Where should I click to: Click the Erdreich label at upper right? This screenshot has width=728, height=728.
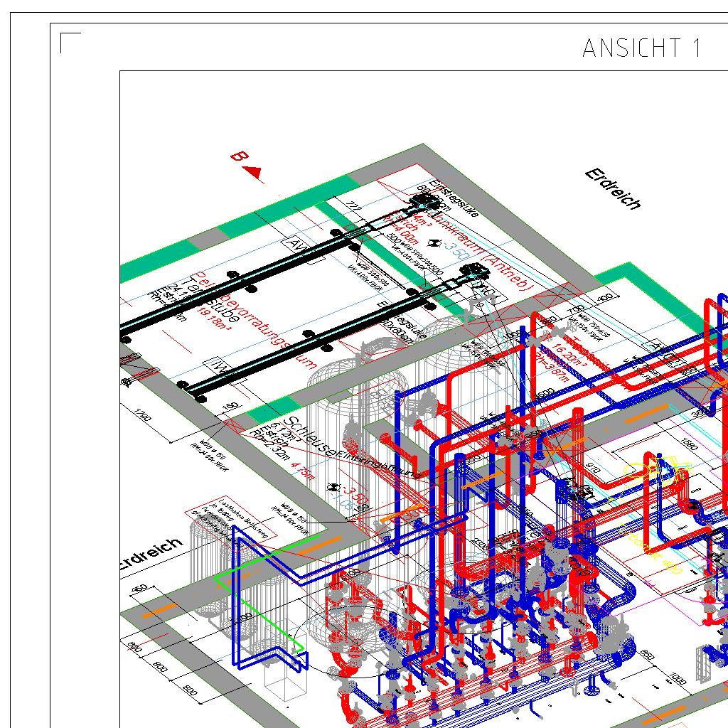pos(613,189)
